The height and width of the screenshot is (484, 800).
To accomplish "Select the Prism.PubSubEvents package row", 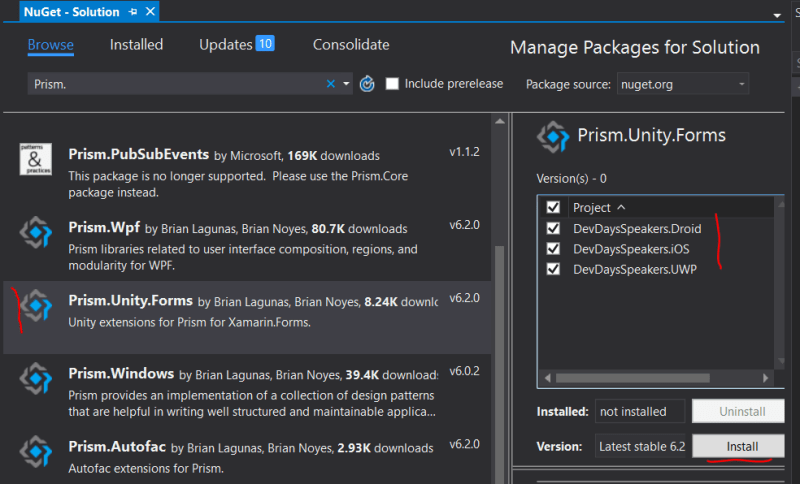I will click(x=247, y=171).
